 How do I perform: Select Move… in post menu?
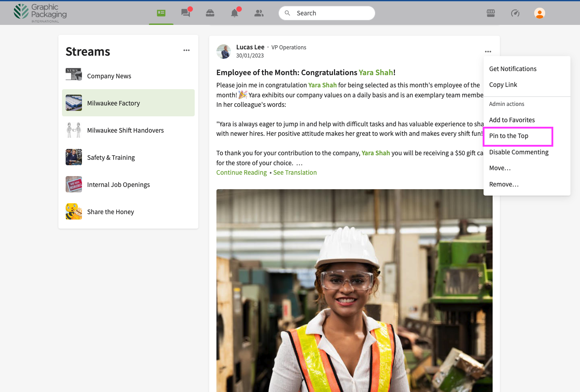(500, 168)
